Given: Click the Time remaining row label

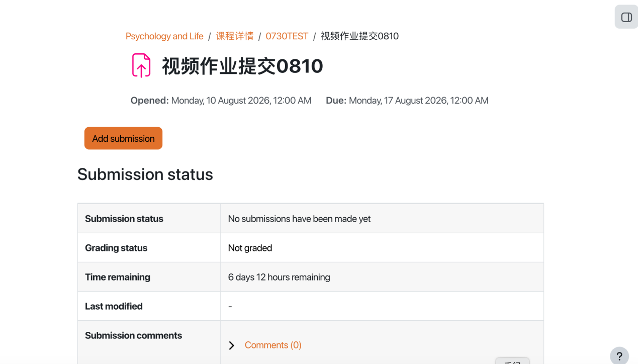Looking at the screenshot, I should (x=118, y=277).
